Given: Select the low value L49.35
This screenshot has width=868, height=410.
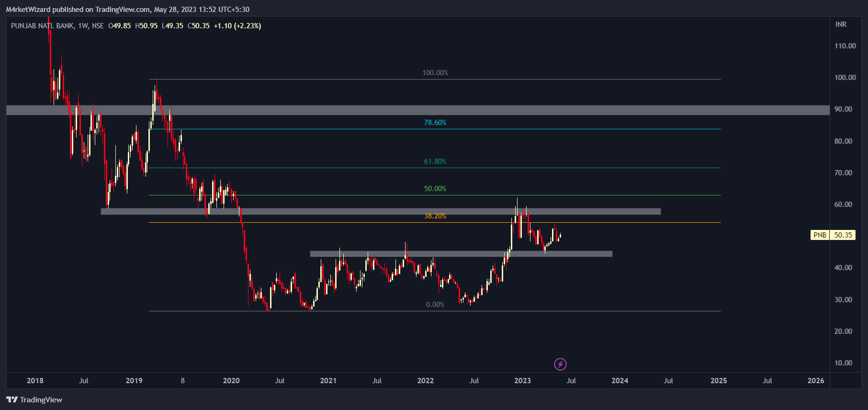Looking at the screenshot, I should pyautogui.click(x=172, y=26).
